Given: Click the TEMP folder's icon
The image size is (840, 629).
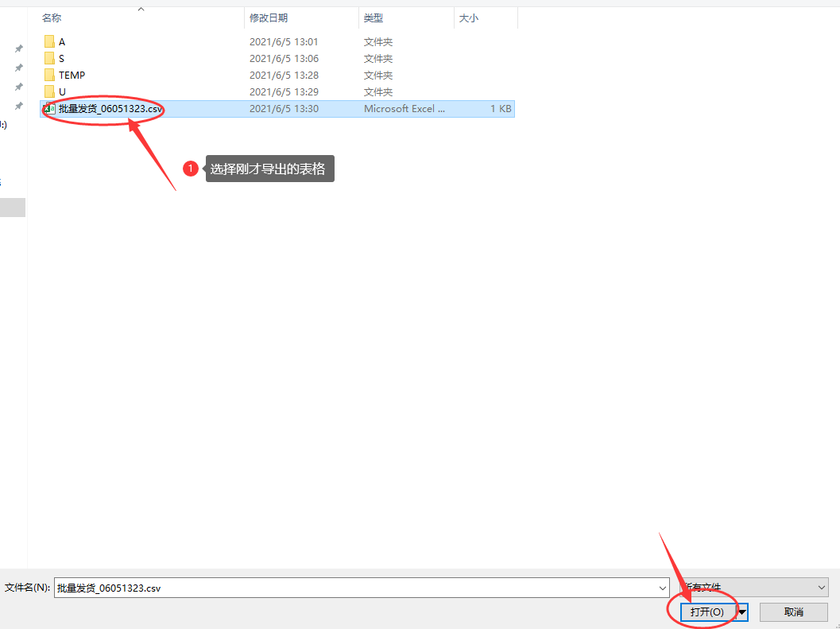Looking at the screenshot, I should [x=49, y=75].
